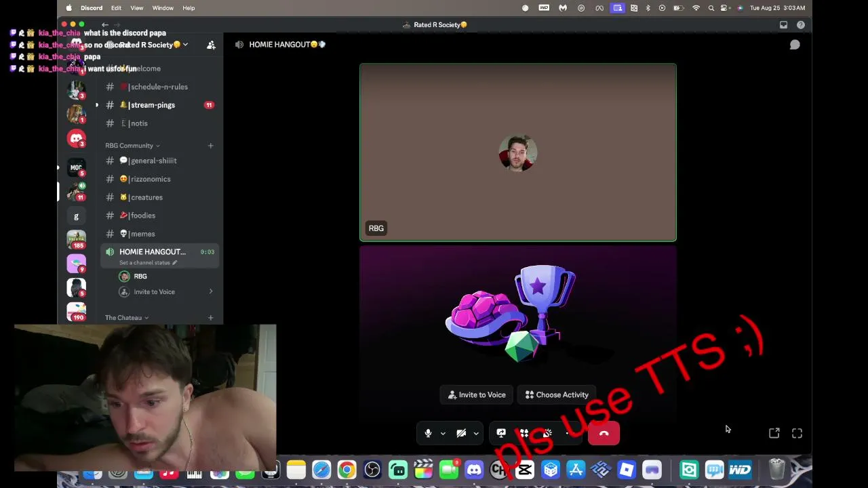
Task: Click the Choose Activity button
Action: coord(557,395)
